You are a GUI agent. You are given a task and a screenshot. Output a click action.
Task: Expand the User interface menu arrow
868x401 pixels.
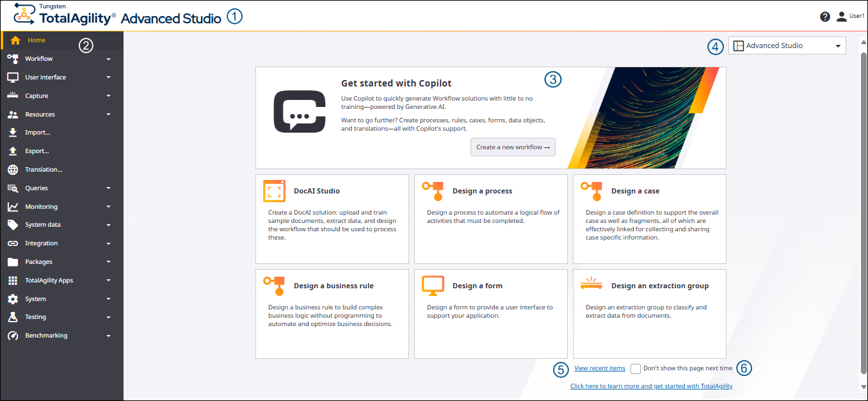[109, 78]
